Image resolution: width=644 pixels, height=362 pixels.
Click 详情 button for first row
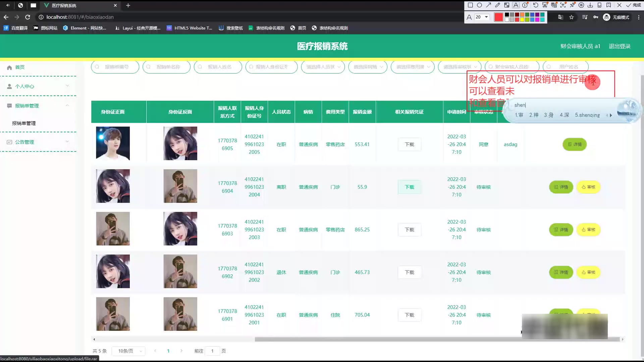coord(574,144)
